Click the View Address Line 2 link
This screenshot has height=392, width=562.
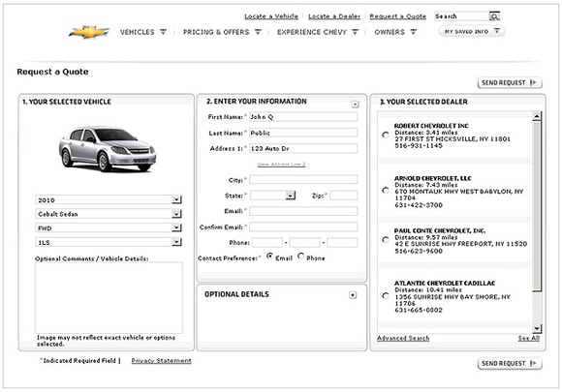[281, 165]
